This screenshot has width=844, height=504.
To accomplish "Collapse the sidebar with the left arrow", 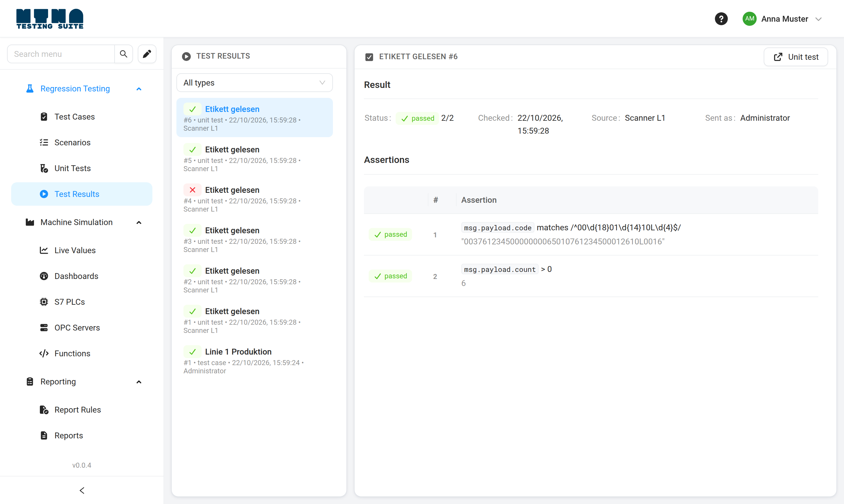I will point(82,491).
